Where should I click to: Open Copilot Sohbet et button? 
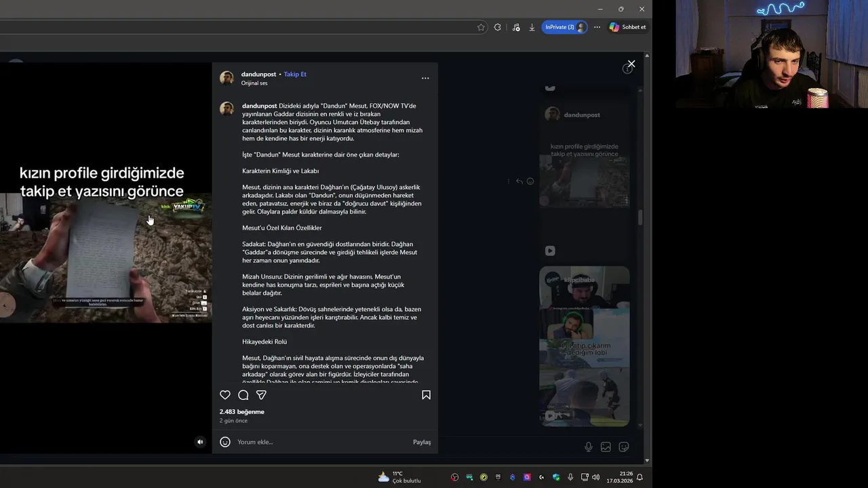(x=627, y=27)
